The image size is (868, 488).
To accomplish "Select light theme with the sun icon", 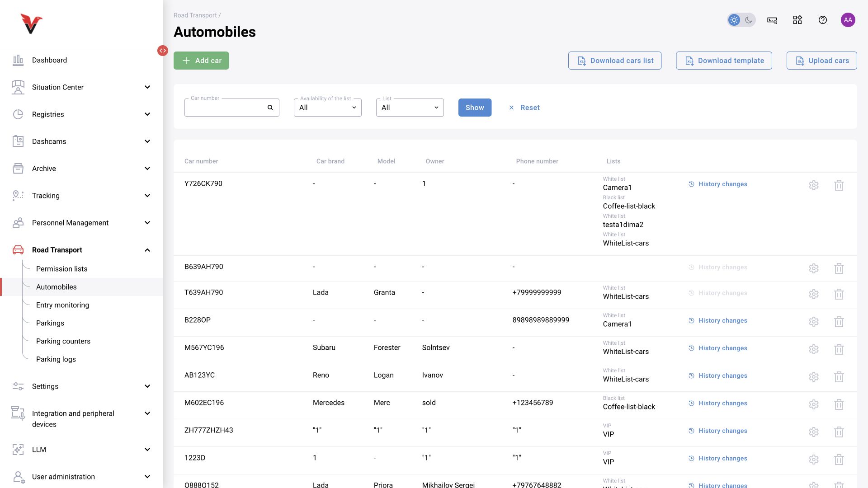I will (734, 20).
